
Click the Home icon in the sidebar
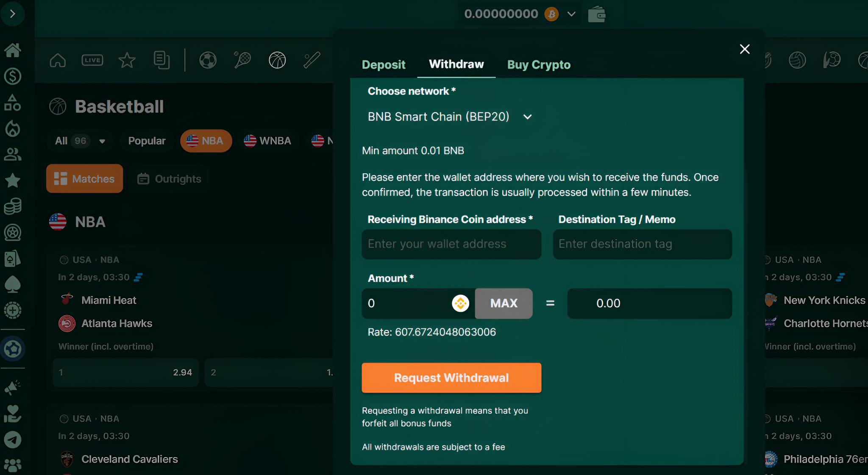click(13, 50)
